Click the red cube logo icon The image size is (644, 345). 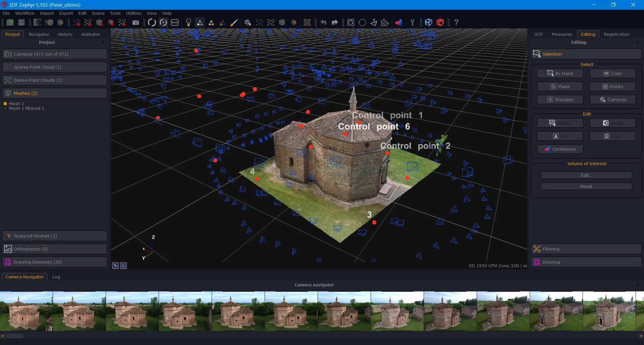(440, 22)
